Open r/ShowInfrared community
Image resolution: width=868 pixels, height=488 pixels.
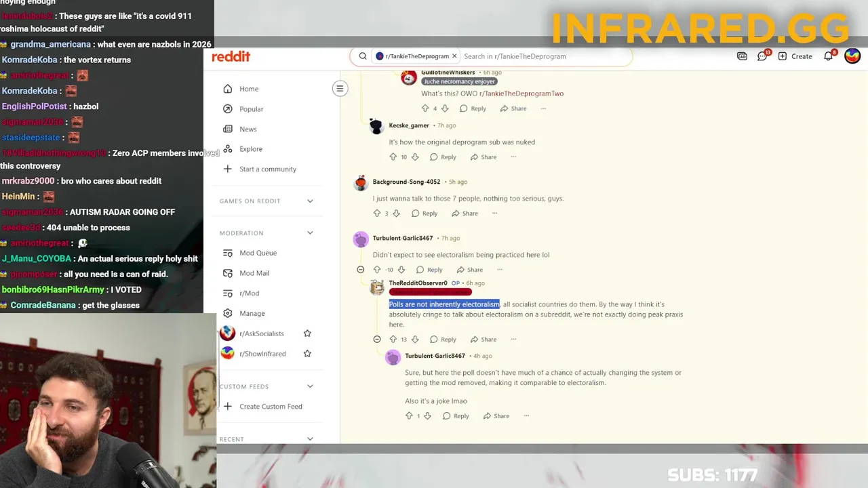(262, 354)
